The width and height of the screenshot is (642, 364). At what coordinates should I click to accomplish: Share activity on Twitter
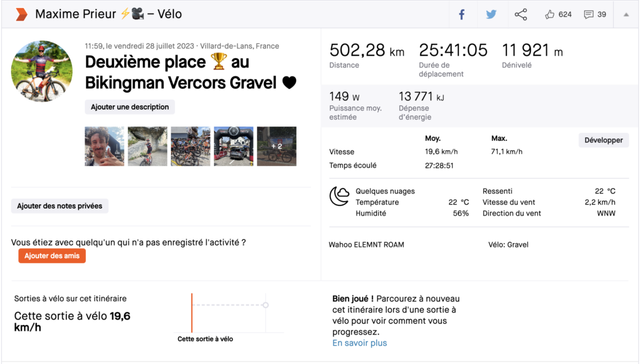point(491,15)
